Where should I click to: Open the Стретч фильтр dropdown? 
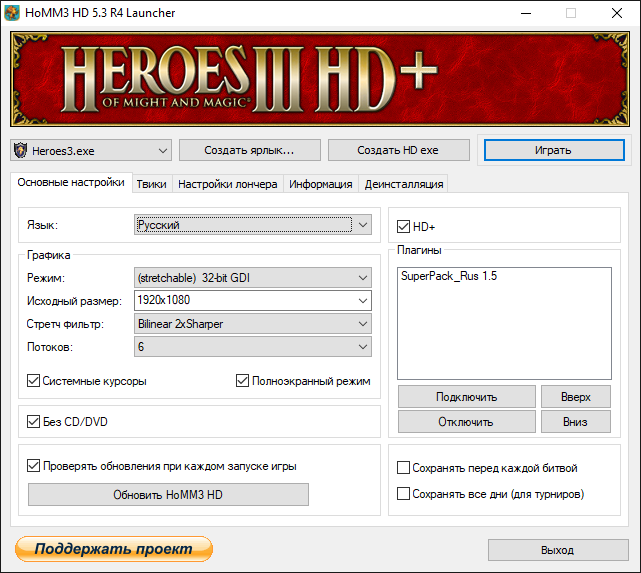(x=252, y=324)
